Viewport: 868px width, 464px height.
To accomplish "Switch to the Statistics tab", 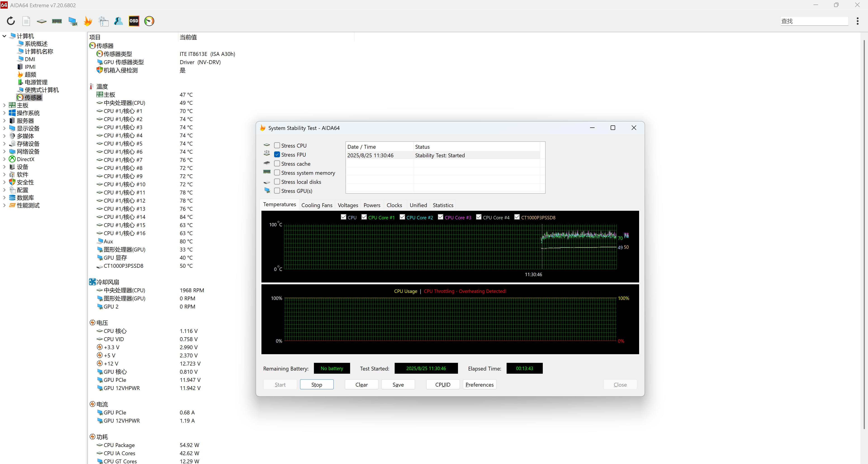I will (443, 205).
